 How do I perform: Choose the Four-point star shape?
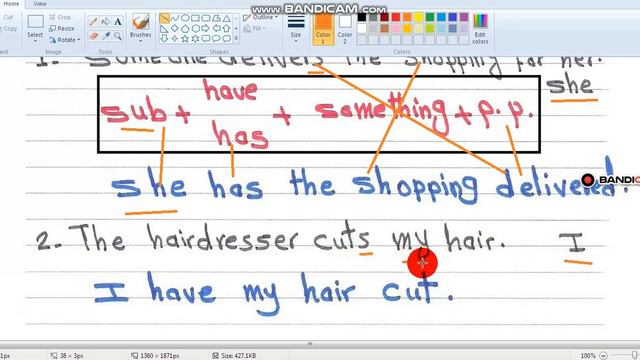[x=175, y=38]
